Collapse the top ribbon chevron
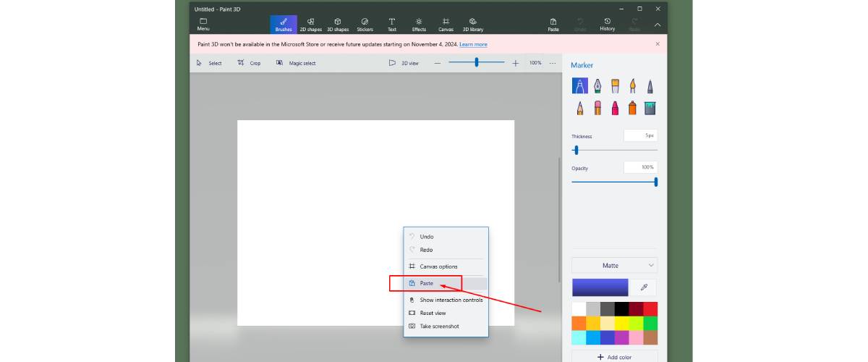The image size is (868, 362). tap(658, 25)
